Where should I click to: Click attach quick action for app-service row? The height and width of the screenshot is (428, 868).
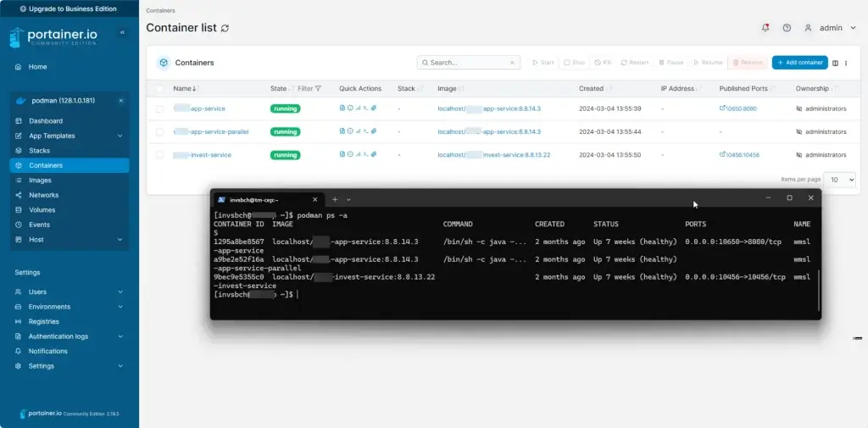tap(374, 108)
